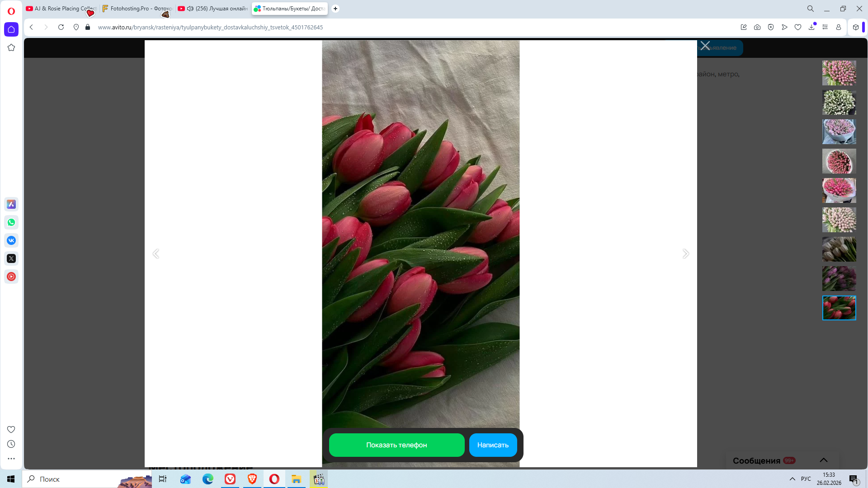Click the snapshot camera icon
868x488 pixels.
[x=757, y=27]
